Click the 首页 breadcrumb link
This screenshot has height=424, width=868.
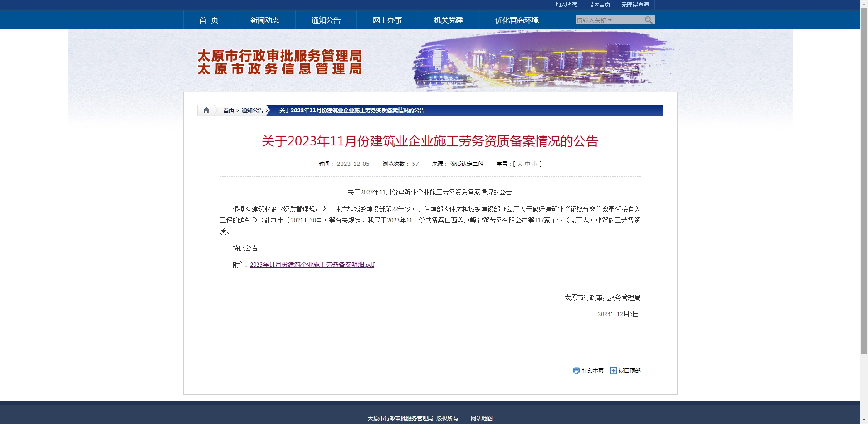[229, 110]
